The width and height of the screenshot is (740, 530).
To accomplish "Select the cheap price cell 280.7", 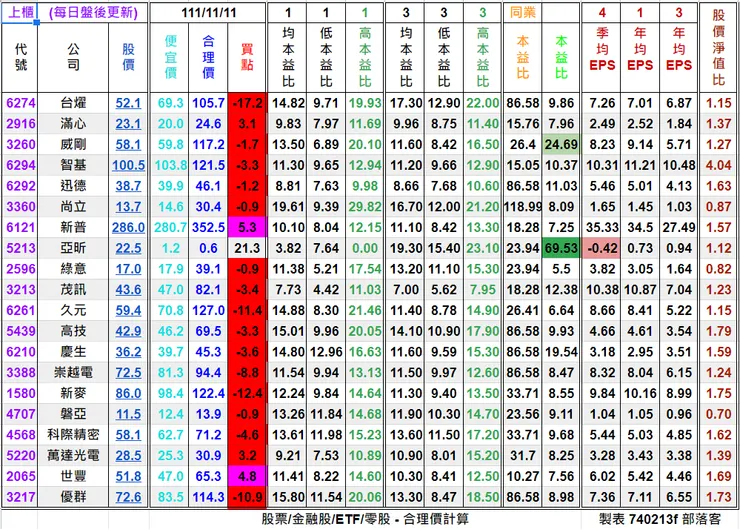I will (170, 227).
